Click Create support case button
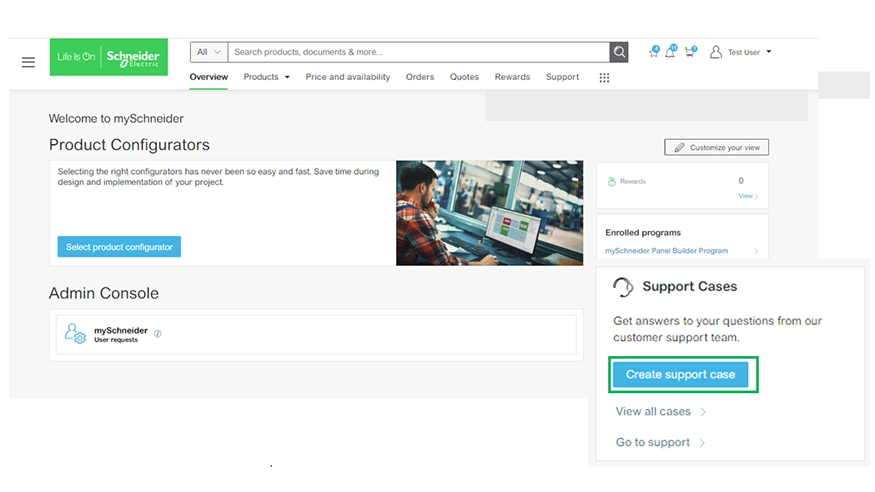The height and width of the screenshot is (492, 875). (x=680, y=374)
